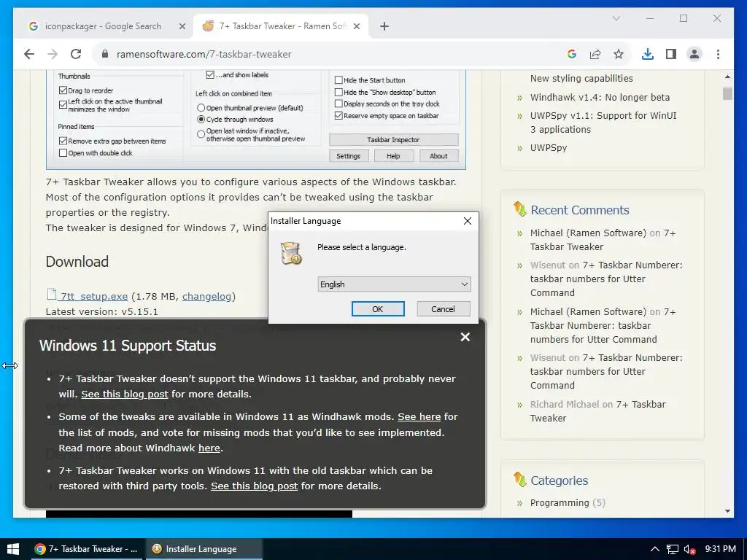The image size is (747, 560).
Task: Dismiss the Windows 11 Support Status popup
Action: [x=465, y=337]
